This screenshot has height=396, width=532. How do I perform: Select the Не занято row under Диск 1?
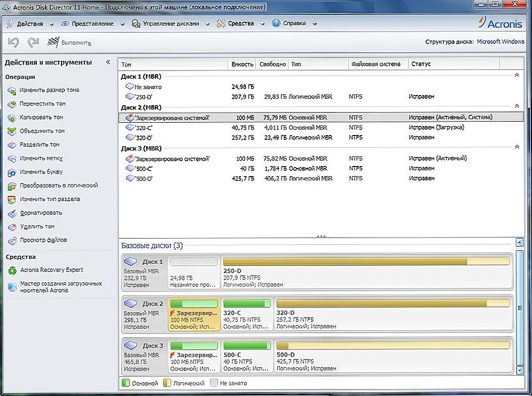pyautogui.click(x=320, y=87)
